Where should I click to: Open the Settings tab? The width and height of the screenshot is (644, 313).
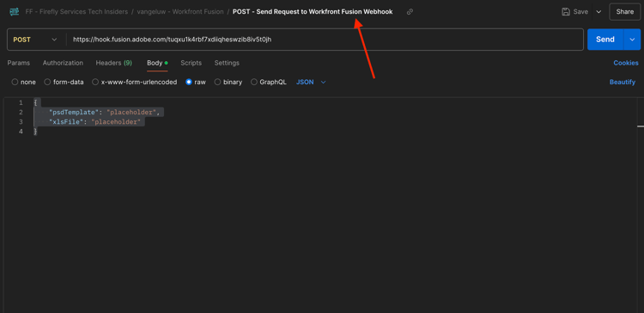(227, 63)
